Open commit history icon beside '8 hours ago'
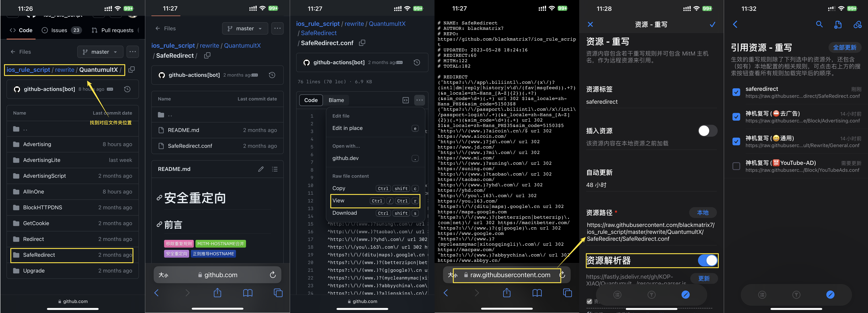This screenshot has width=868, height=313. [x=127, y=89]
